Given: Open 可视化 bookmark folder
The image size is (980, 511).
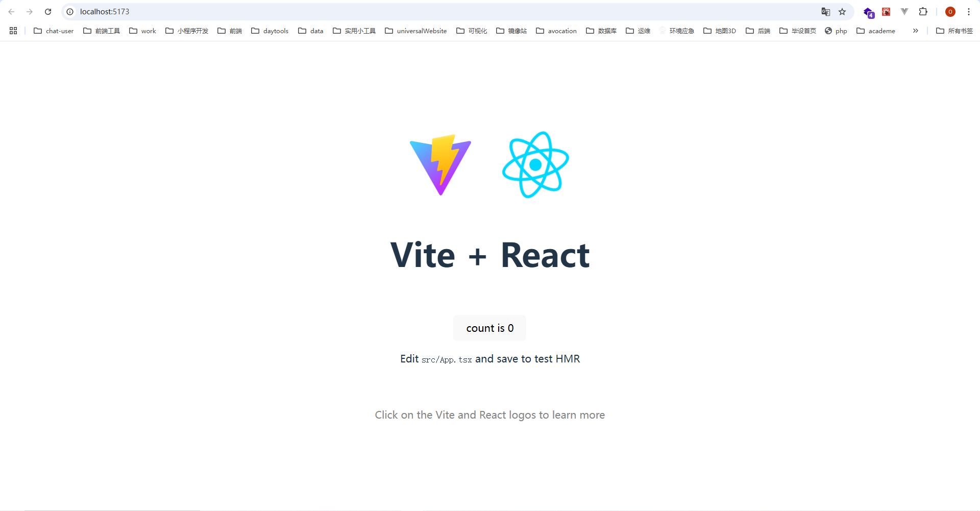Looking at the screenshot, I should coord(472,31).
